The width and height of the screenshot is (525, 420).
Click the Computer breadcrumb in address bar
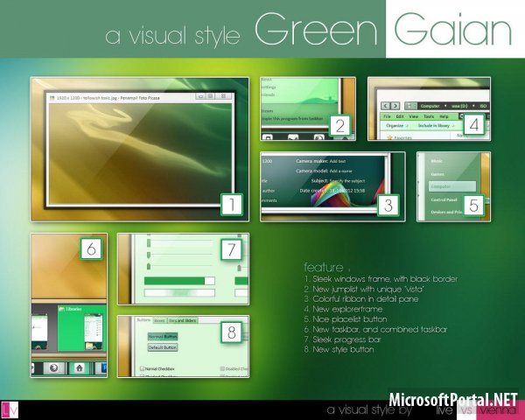(430, 106)
